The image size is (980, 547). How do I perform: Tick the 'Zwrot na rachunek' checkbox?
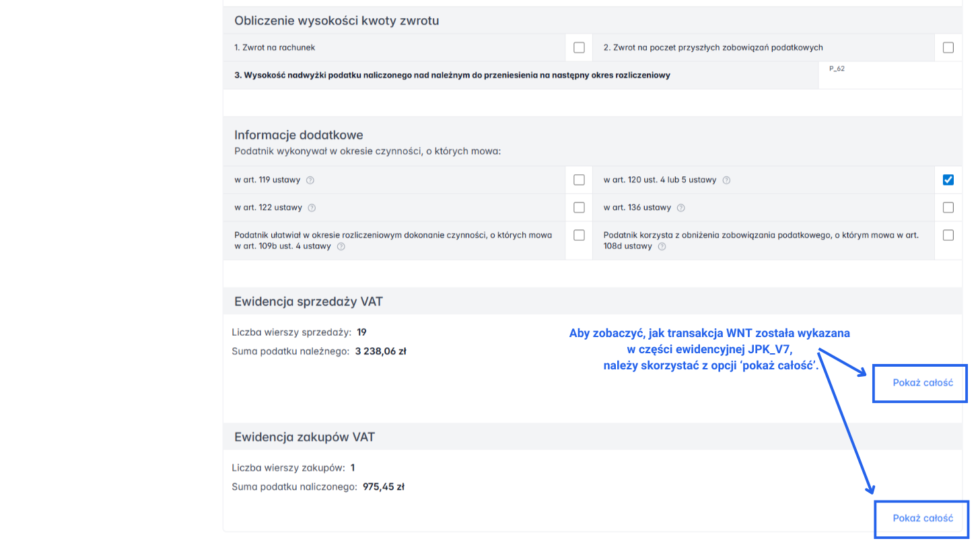click(x=579, y=48)
